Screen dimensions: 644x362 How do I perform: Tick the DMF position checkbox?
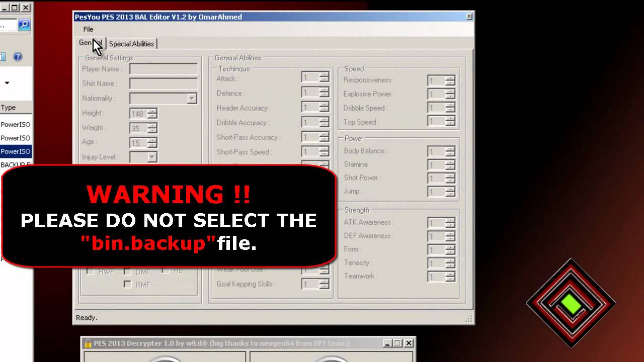[128, 272]
